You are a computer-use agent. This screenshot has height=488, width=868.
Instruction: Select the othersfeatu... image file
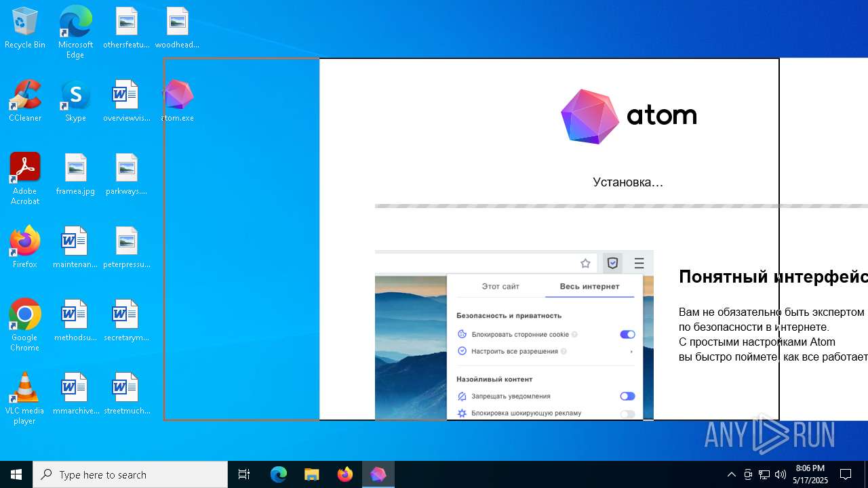[x=126, y=28]
